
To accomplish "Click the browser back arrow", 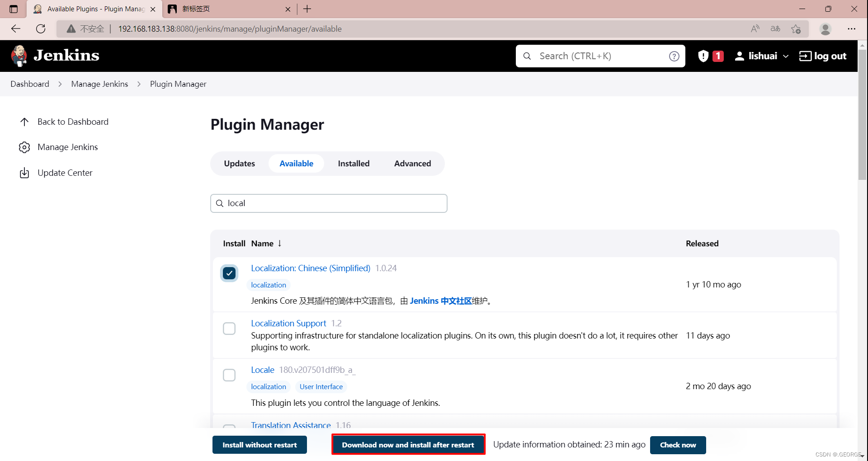I will pyautogui.click(x=16, y=29).
